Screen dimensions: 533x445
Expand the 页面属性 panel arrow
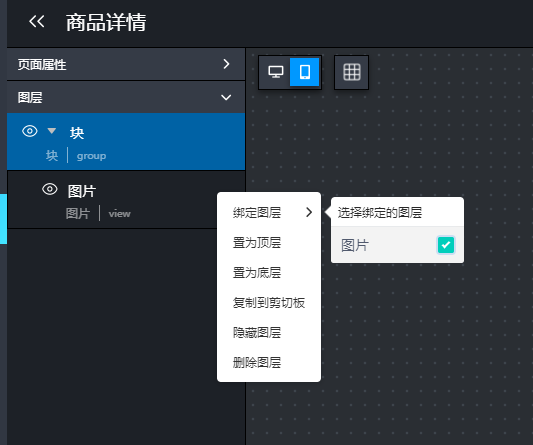click(226, 64)
